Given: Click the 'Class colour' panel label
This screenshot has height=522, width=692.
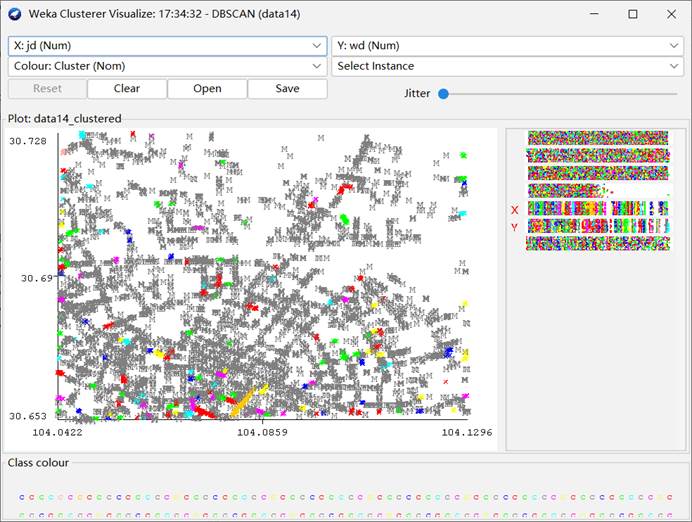Looking at the screenshot, I should coord(38,463).
